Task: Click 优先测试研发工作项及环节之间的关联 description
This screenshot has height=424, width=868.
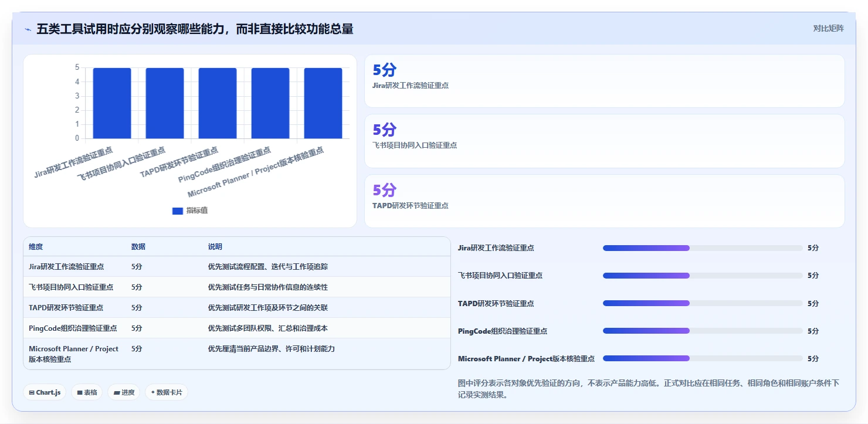Action: click(x=268, y=307)
